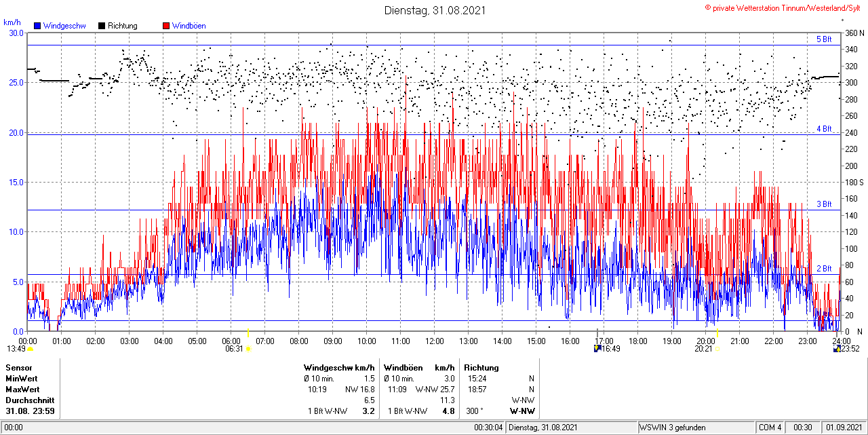Image resolution: width=868 pixels, height=435 pixels.
Task: Click the yellow icon beside 13:49
Action: (x=31, y=349)
